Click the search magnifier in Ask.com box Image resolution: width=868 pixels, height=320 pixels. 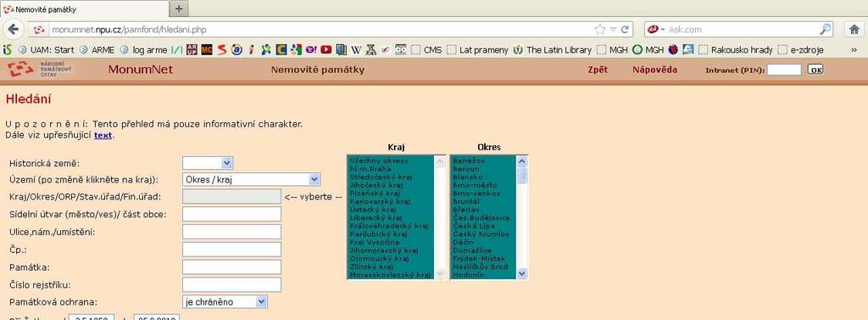click(x=825, y=29)
